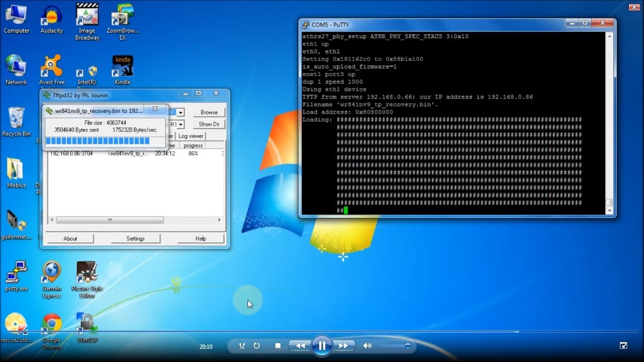Toggle repeat in the media player

coord(257,346)
